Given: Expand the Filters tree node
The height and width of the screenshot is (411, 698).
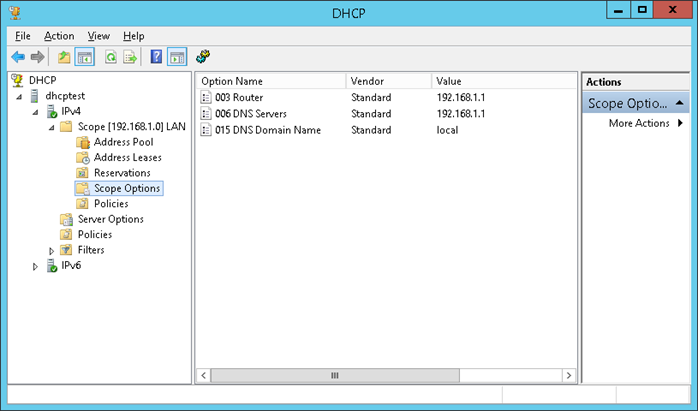Looking at the screenshot, I should coord(52,250).
